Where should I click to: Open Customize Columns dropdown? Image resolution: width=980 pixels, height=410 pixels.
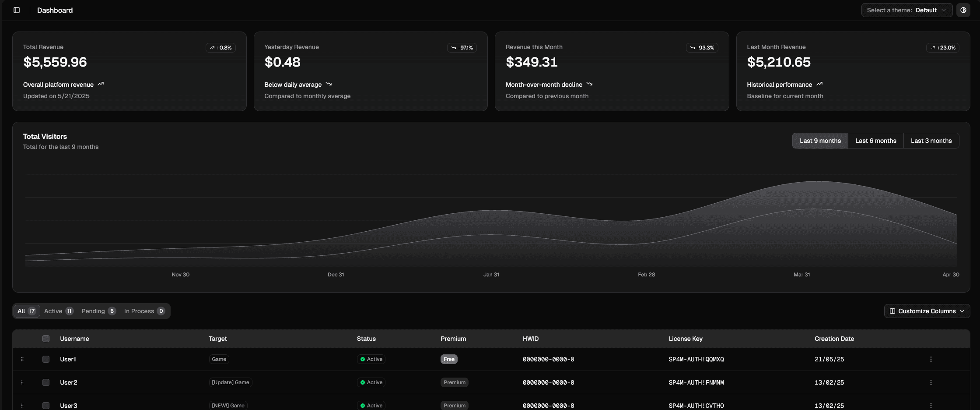click(x=927, y=311)
